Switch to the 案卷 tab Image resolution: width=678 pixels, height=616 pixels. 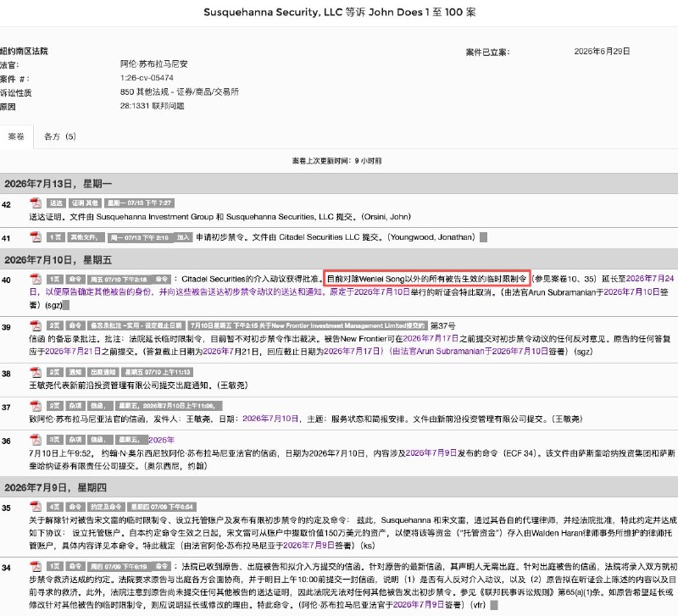[x=16, y=136]
